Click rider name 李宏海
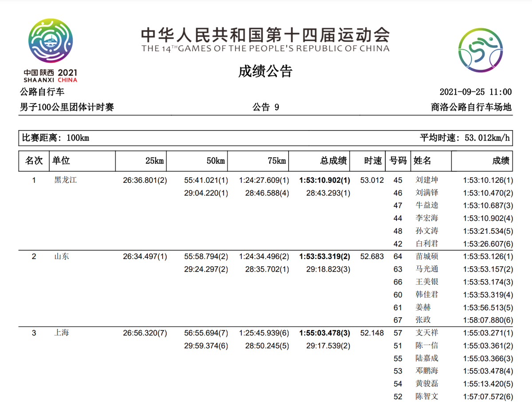Image resolution: width=532 pixels, height=402 pixels. [x=427, y=218]
